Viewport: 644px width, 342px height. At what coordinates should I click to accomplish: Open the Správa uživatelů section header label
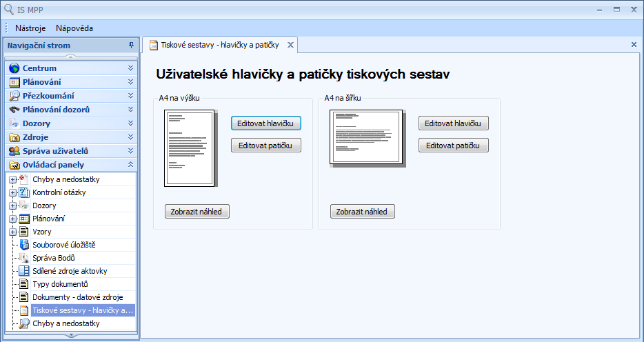(x=55, y=151)
